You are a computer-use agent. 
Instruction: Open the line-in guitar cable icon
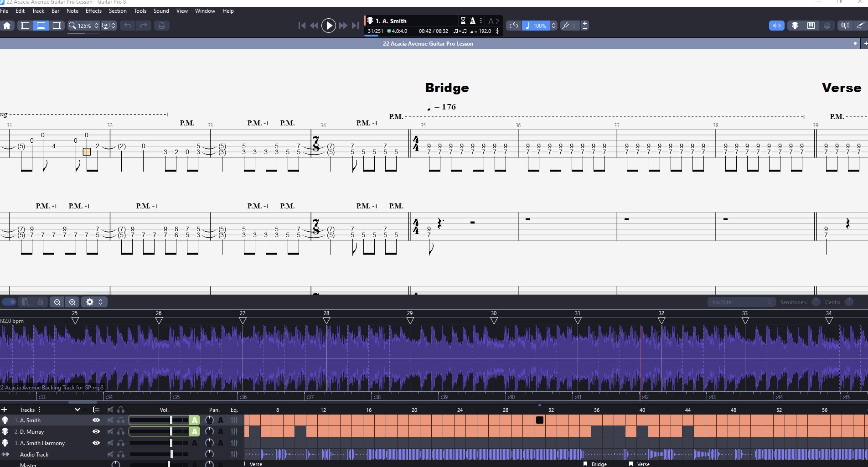(x=861, y=26)
